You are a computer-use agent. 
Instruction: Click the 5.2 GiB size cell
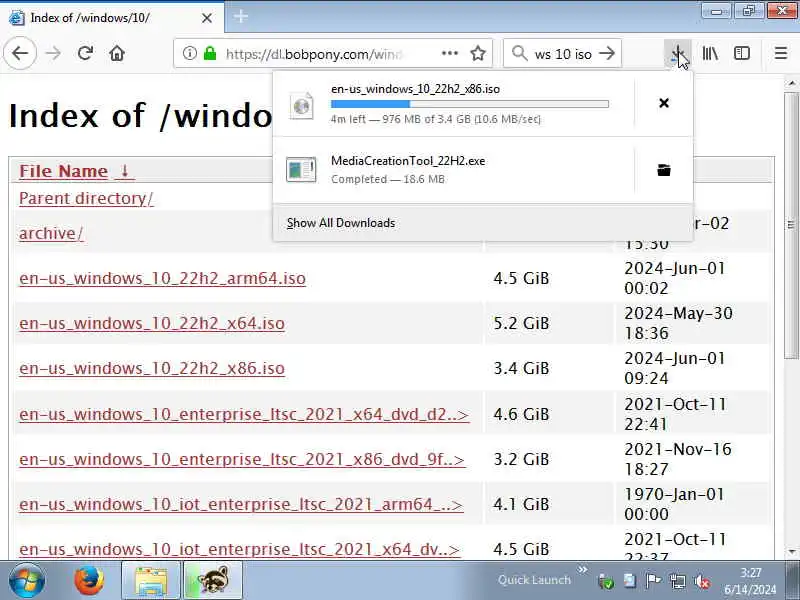point(521,323)
